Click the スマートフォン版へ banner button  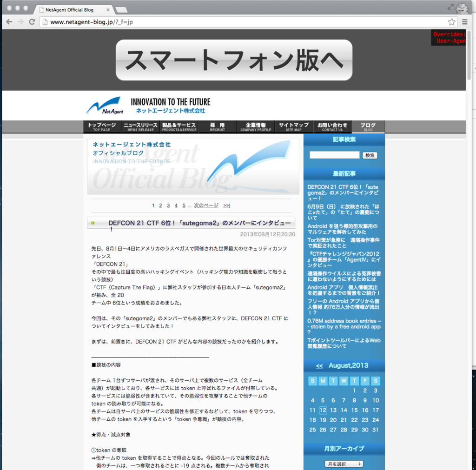pyautogui.click(x=234, y=60)
